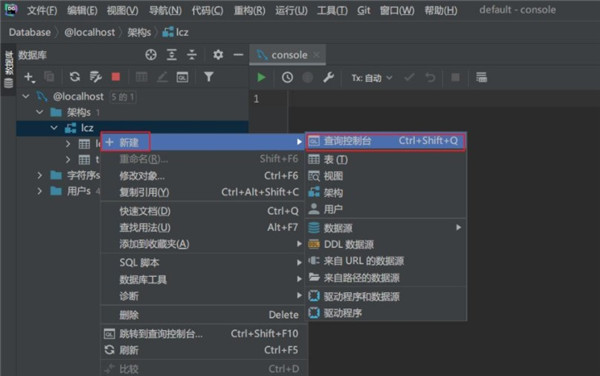Open console settings wrench icon
This screenshot has height=376, width=600.
point(328,77)
